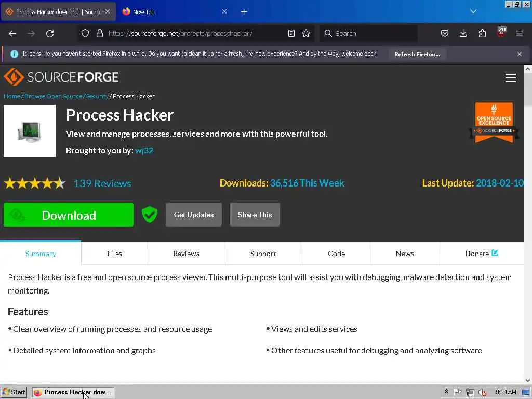Screen dimensions: 532x399
Task: Click 'Views and edits services' text
Action: pyautogui.click(x=314, y=329)
